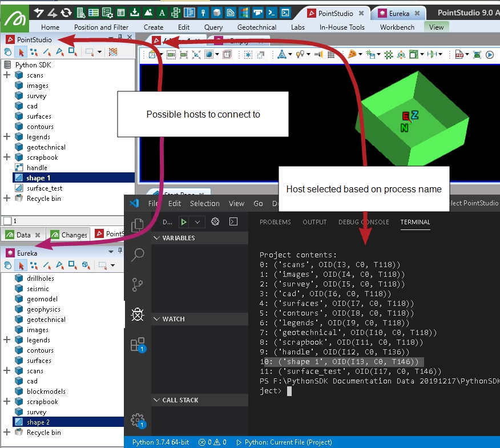This screenshot has width=500, height=448.
Task: Click the Undo arrow in quick access toolbar
Action: point(39,13)
